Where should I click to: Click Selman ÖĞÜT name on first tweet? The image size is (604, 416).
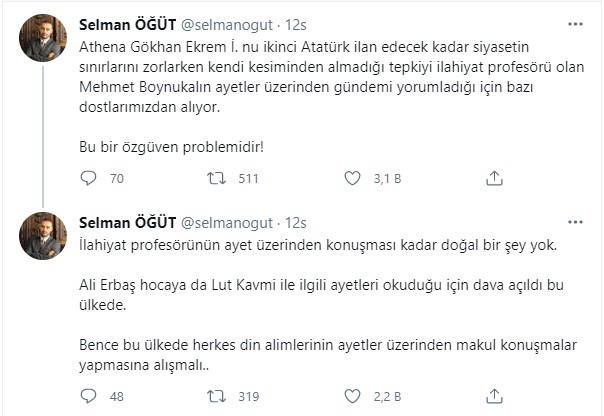pos(124,23)
